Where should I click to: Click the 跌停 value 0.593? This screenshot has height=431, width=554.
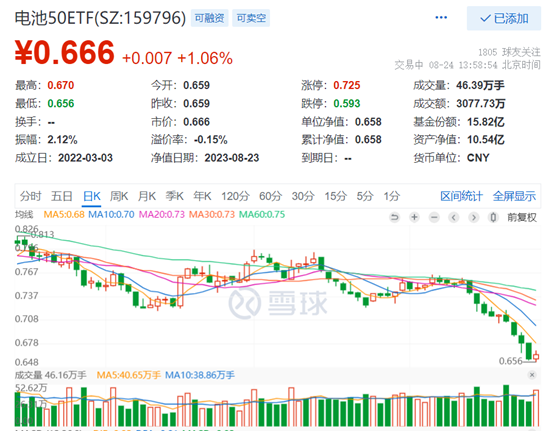click(347, 104)
